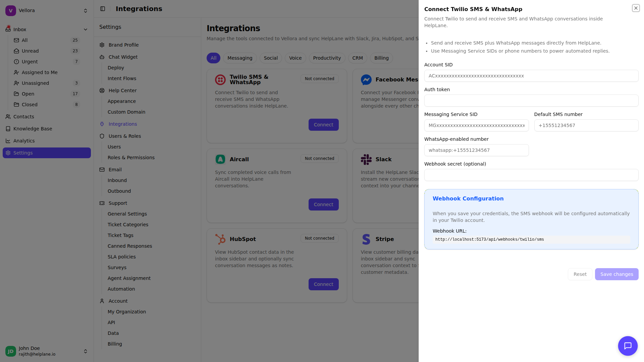Click the Save changes button
Image resolution: width=644 pixels, height=362 pixels.
coord(616,274)
